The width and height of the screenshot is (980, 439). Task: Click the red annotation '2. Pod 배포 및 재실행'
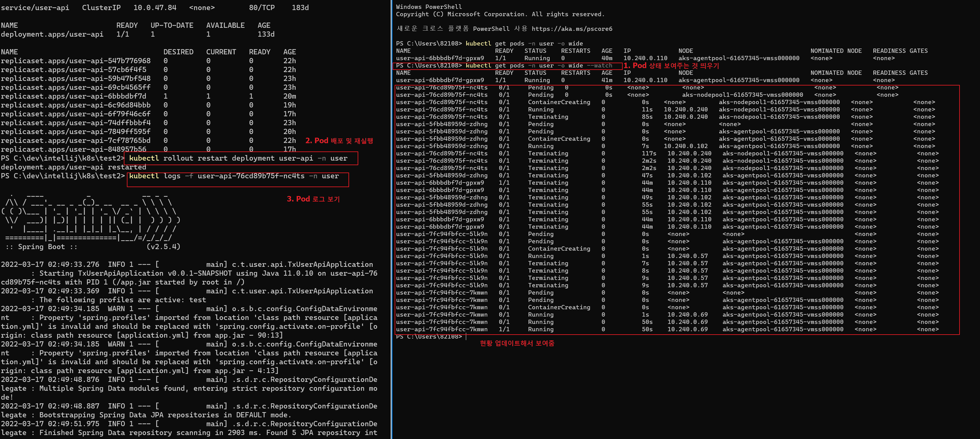click(x=339, y=141)
